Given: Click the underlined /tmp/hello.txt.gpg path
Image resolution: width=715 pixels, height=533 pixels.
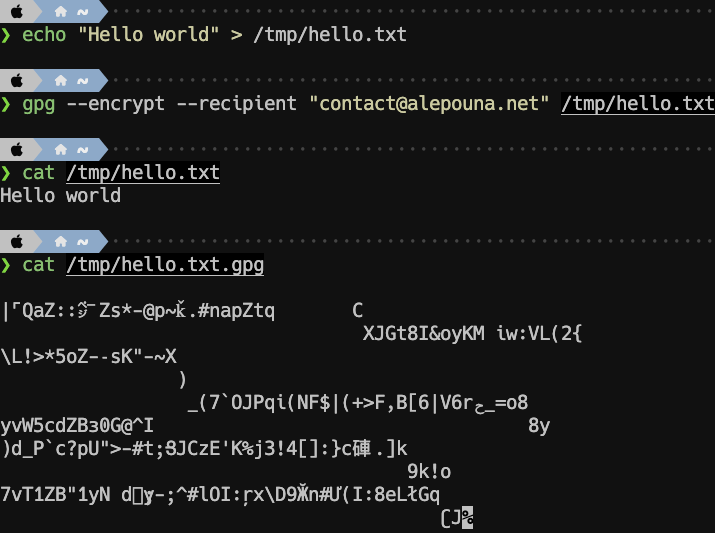Looking at the screenshot, I should (165, 265).
